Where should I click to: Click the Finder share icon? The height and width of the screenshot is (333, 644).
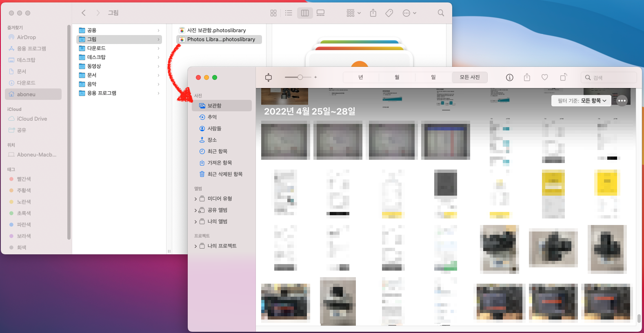pos(373,13)
